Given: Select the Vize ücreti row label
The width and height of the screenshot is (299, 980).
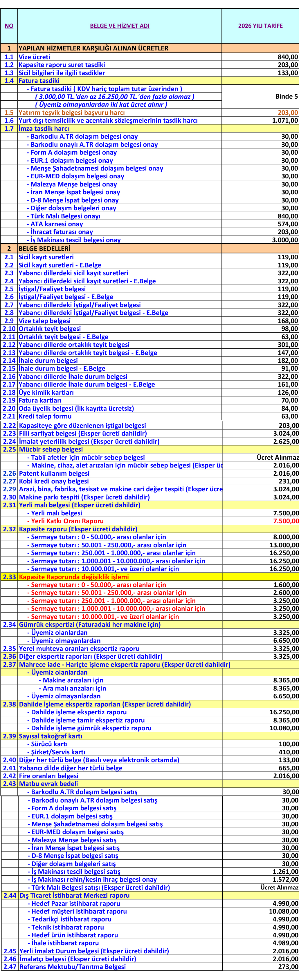Looking at the screenshot, I should 34,57.
